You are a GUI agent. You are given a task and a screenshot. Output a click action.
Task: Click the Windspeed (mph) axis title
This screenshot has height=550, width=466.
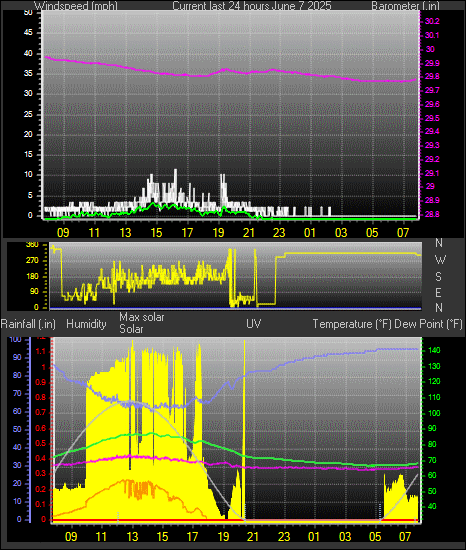(x=76, y=6)
